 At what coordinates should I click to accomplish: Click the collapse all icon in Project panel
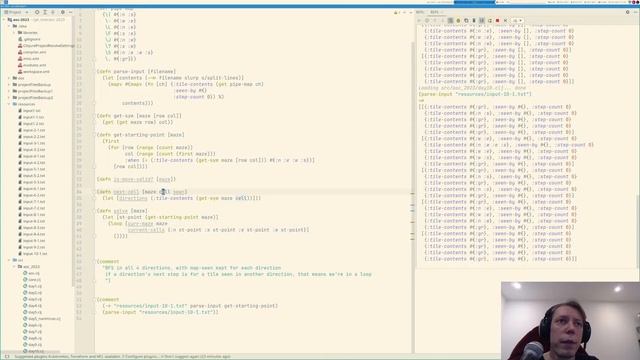(53, 12)
